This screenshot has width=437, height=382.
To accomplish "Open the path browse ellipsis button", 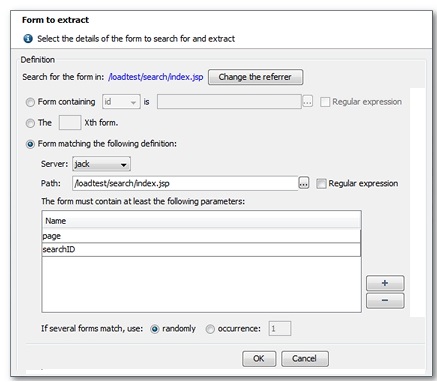I will [303, 183].
